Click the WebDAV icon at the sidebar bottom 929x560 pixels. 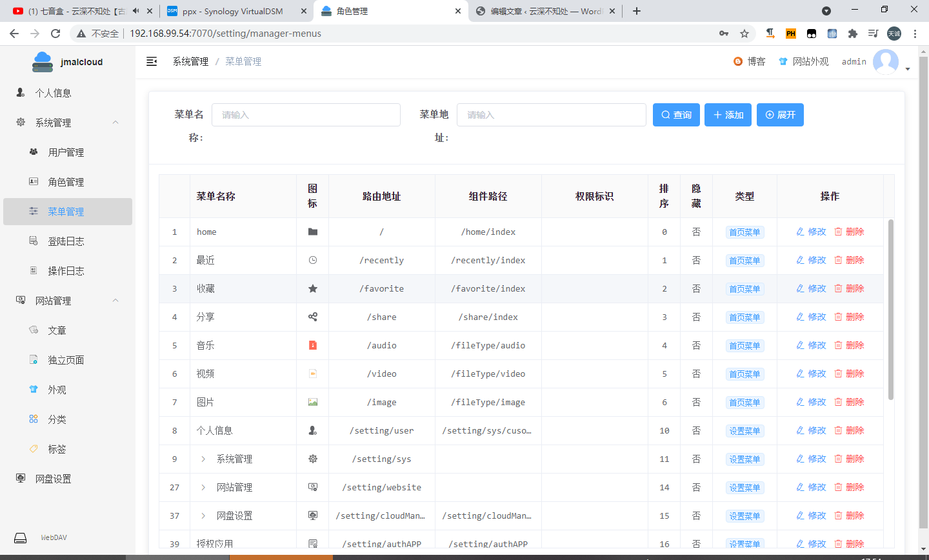coord(19,537)
